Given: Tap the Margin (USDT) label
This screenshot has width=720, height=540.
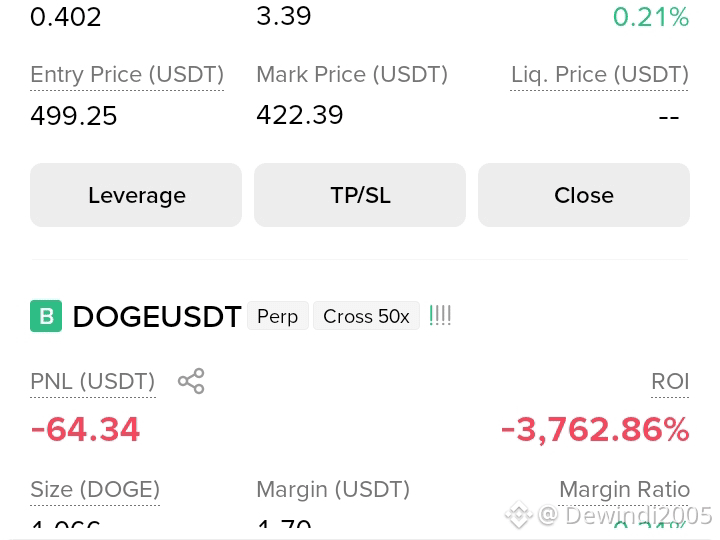Looking at the screenshot, I should (x=333, y=490).
